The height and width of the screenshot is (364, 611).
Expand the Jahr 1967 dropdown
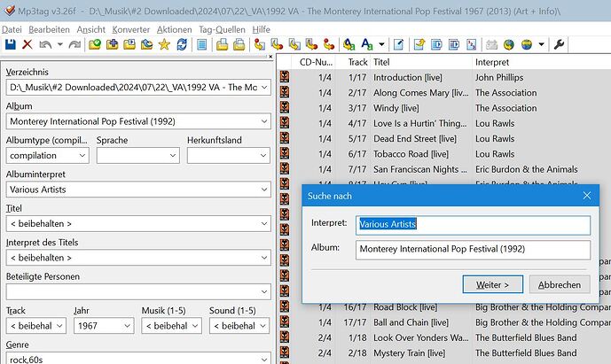click(128, 326)
